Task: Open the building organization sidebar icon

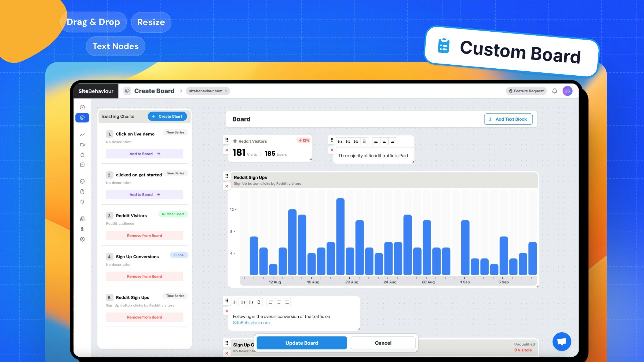Action: click(82, 219)
